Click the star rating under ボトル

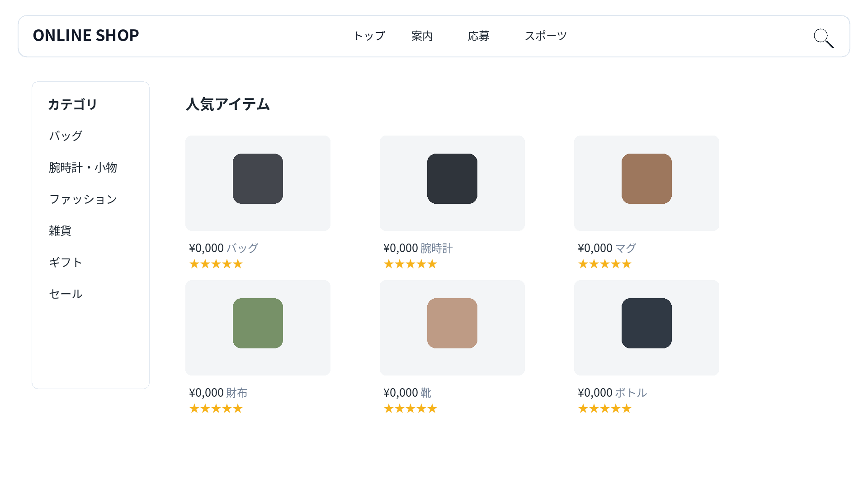(x=605, y=408)
